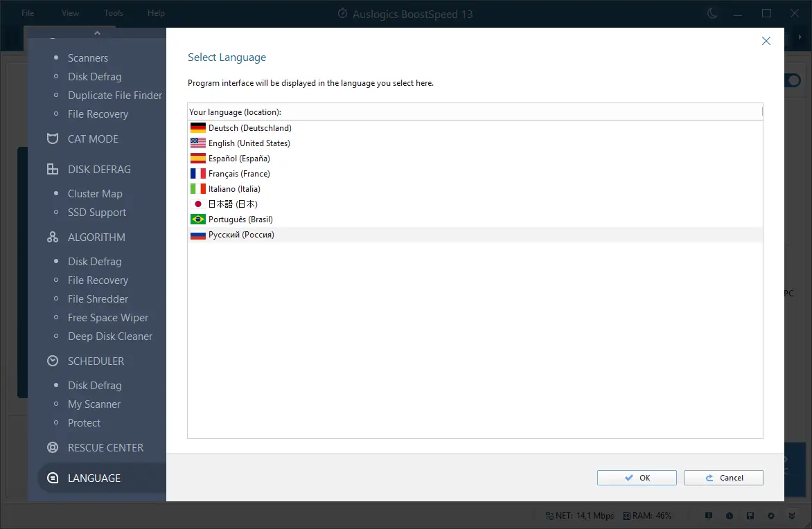
Task: Open SSD Support in sidebar
Action: click(x=97, y=212)
